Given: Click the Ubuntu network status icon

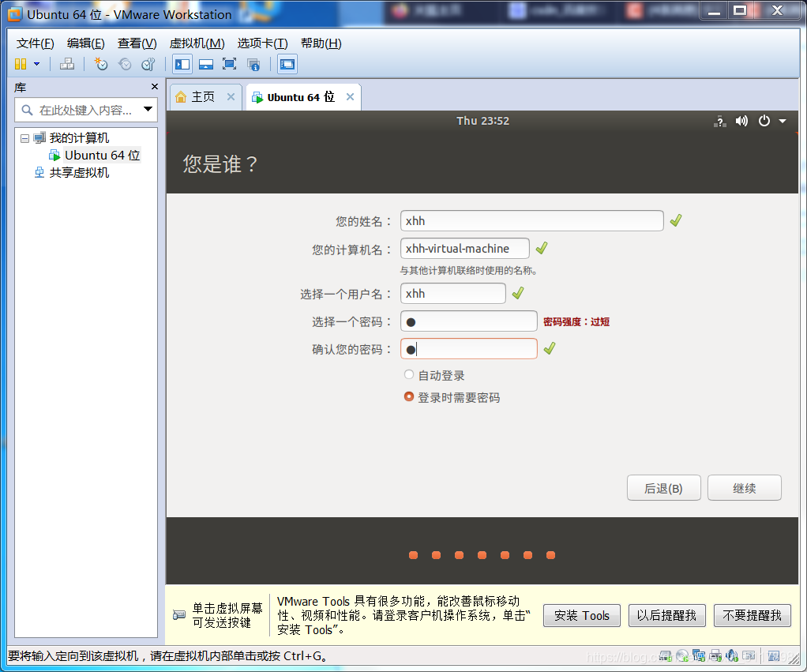Looking at the screenshot, I should click(720, 122).
